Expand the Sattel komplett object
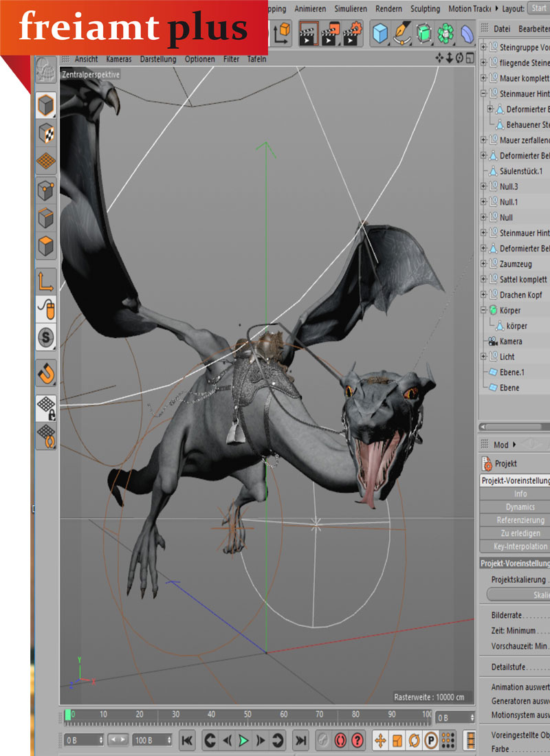Viewport: 550px width, 756px height. 483,279
